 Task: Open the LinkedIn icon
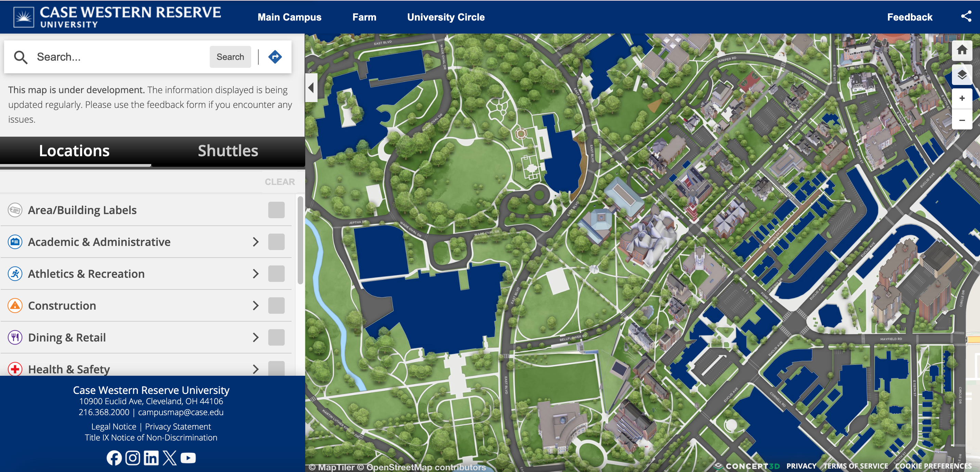click(x=151, y=458)
